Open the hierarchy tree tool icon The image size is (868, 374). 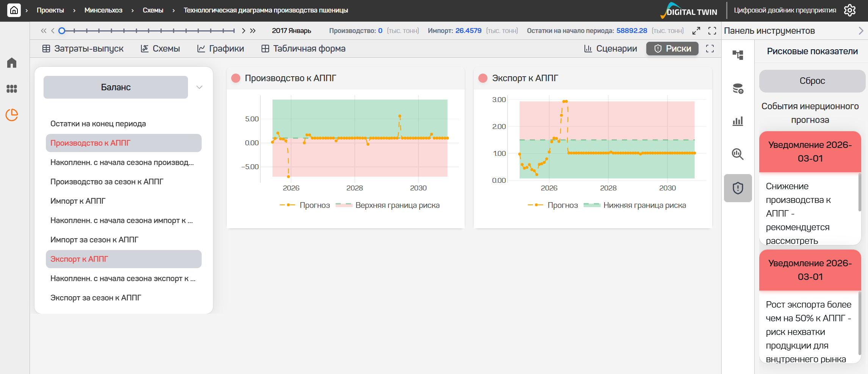tap(738, 55)
